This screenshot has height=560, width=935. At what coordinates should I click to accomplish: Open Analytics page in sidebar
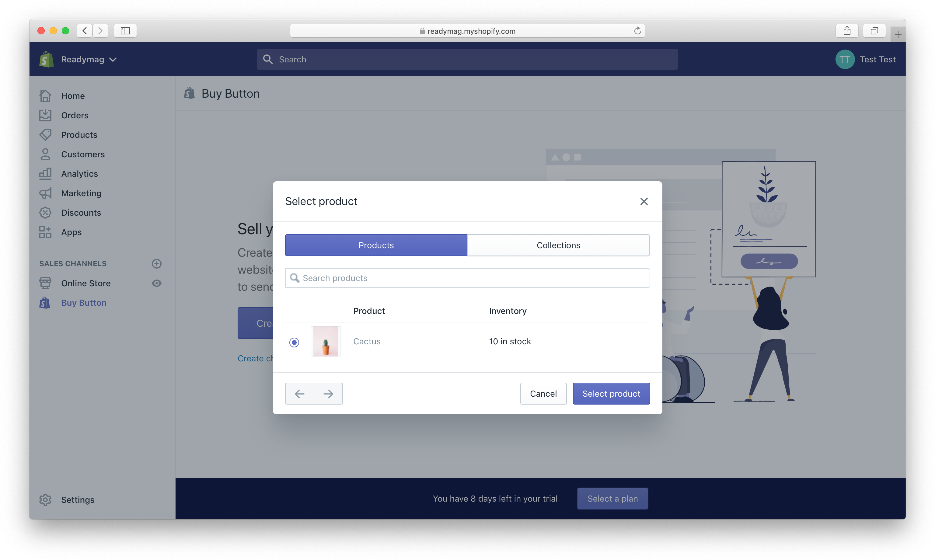[80, 174]
